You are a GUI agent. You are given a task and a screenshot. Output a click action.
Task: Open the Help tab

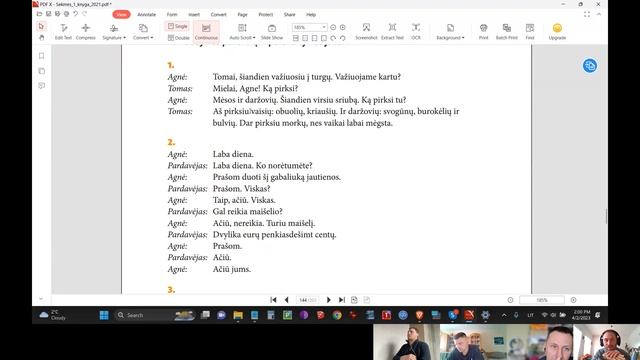pos(311,14)
